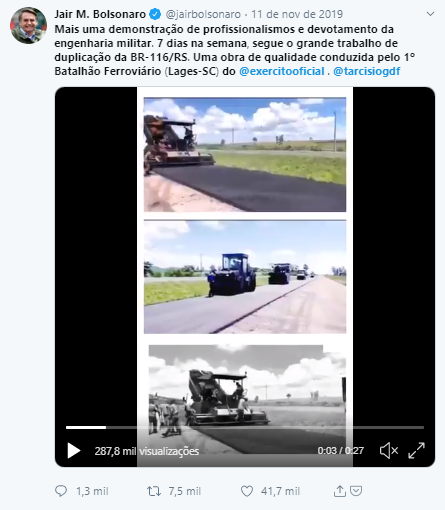Seek along the video progress bar
Image resolution: width=445 pixels, height=510 pixels.
(x=245, y=427)
